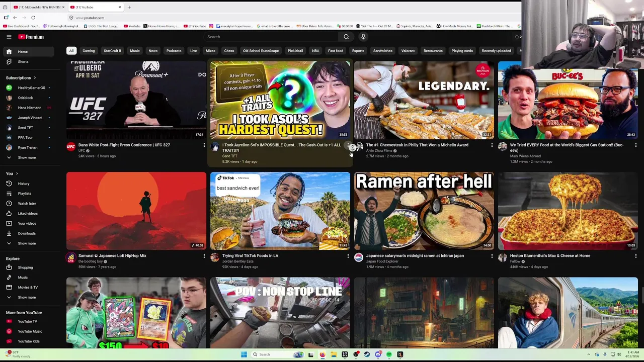
Task: Open the YouTube hamburger guide menu
Action: [x=9, y=37]
